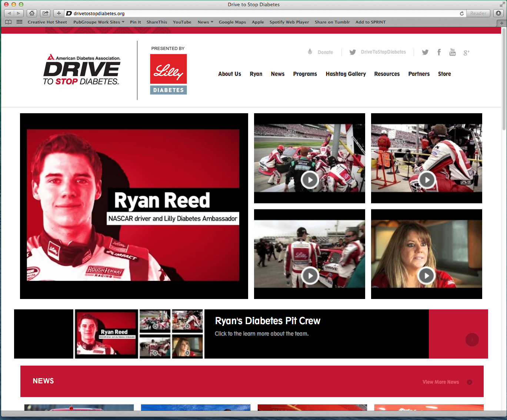Open the Top Sites grid icon
Image resolution: width=507 pixels, height=420 pixels.
(19, 22)
